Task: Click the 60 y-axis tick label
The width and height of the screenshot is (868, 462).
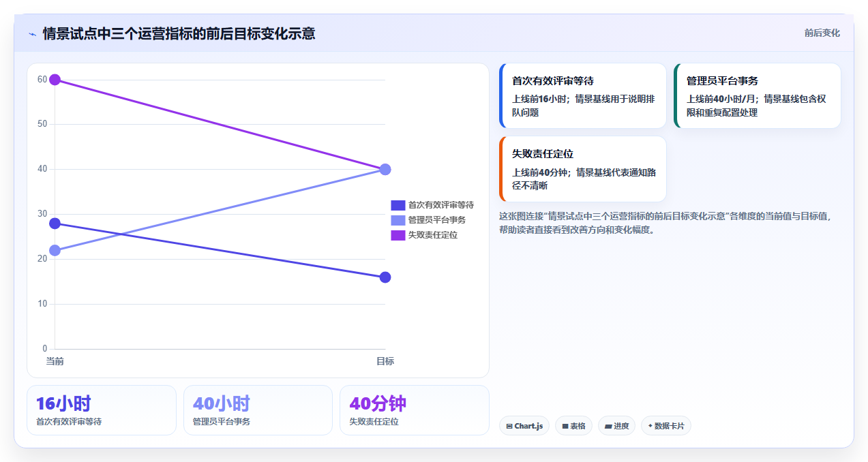Action: click(42, 80)
